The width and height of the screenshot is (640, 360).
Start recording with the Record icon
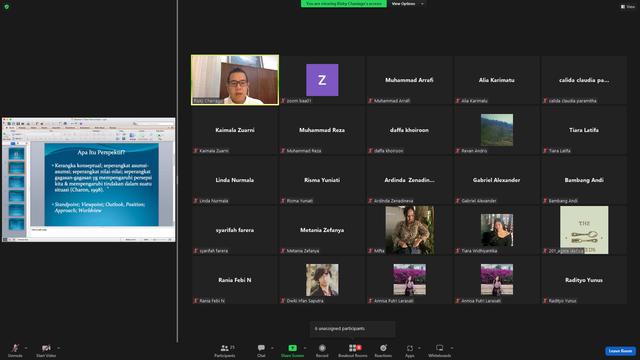click(x=322, y=348)
